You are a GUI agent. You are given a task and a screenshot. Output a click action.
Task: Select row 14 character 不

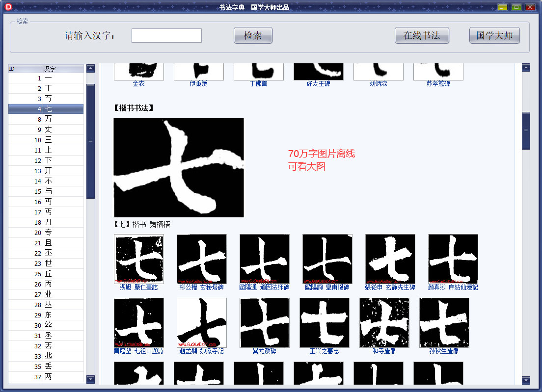coord(46,182)
